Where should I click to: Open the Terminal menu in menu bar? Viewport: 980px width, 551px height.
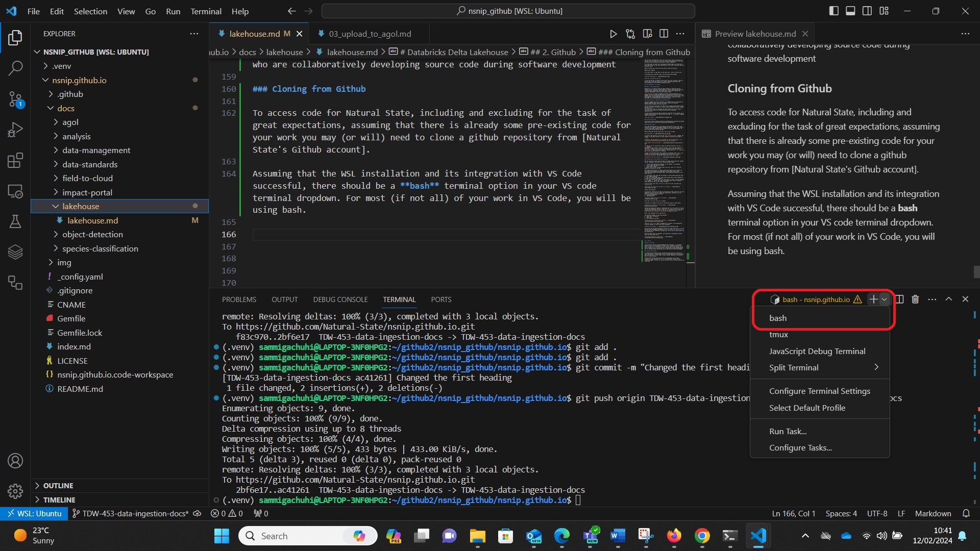[x=206, y=11]
